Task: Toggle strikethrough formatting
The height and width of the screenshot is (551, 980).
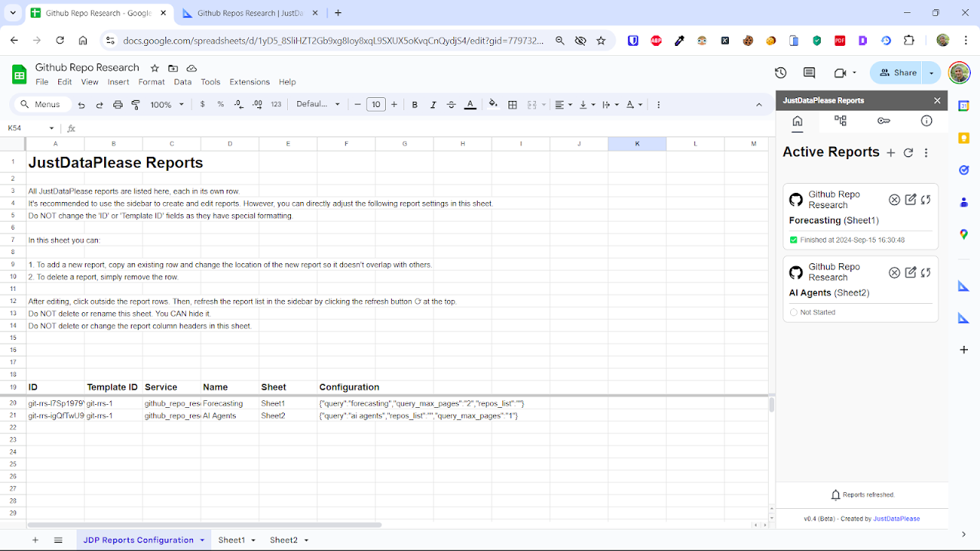Action: pyautogui.click(x=451, y=105)
